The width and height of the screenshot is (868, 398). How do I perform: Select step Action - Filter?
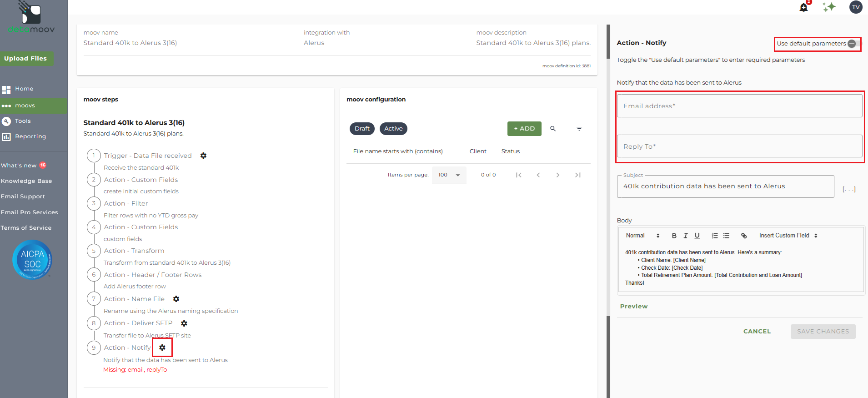click(126, 203)
